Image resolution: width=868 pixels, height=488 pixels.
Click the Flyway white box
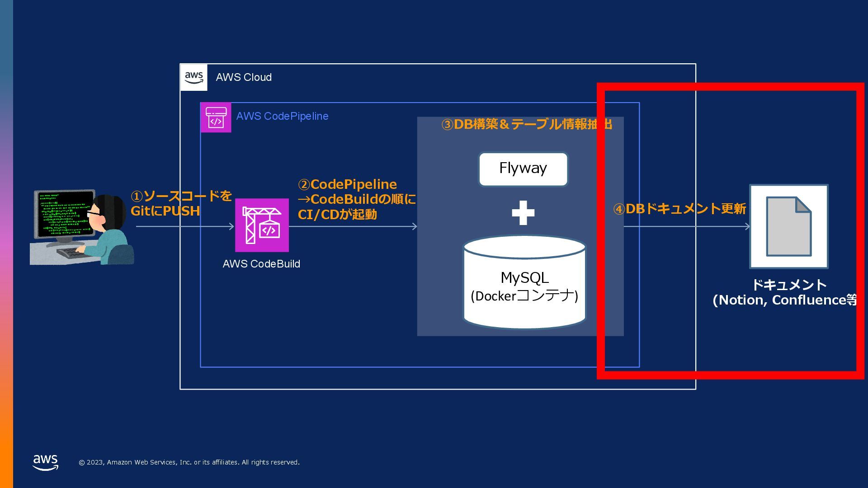tap(523, 169)
